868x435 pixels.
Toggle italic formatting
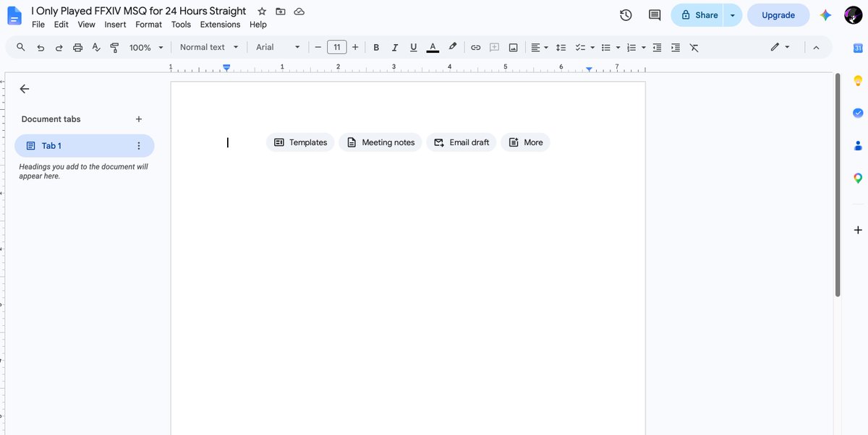395,47
